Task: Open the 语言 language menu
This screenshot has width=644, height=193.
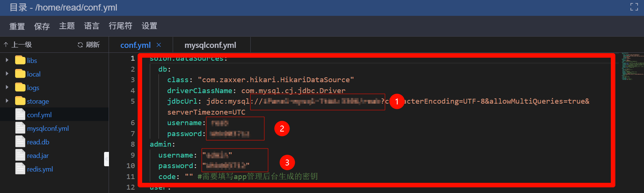Action: coord(92,26)
